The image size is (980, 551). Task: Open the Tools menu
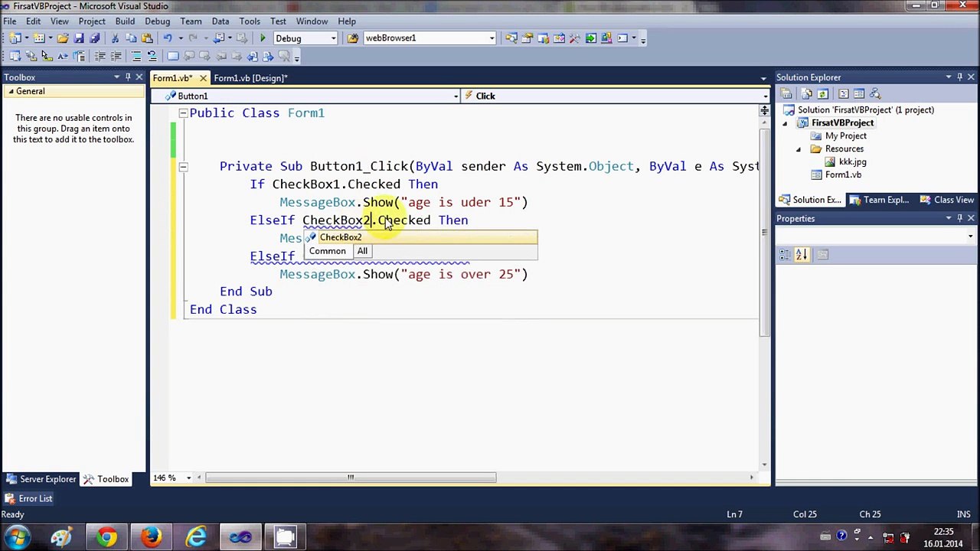click(250, 21)
